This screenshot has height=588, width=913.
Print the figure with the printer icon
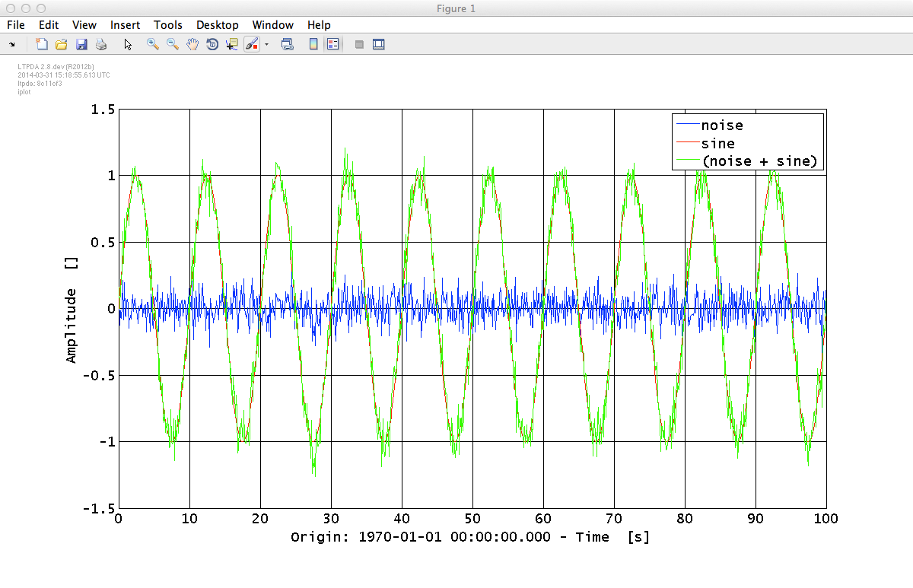tap(101, 44)
